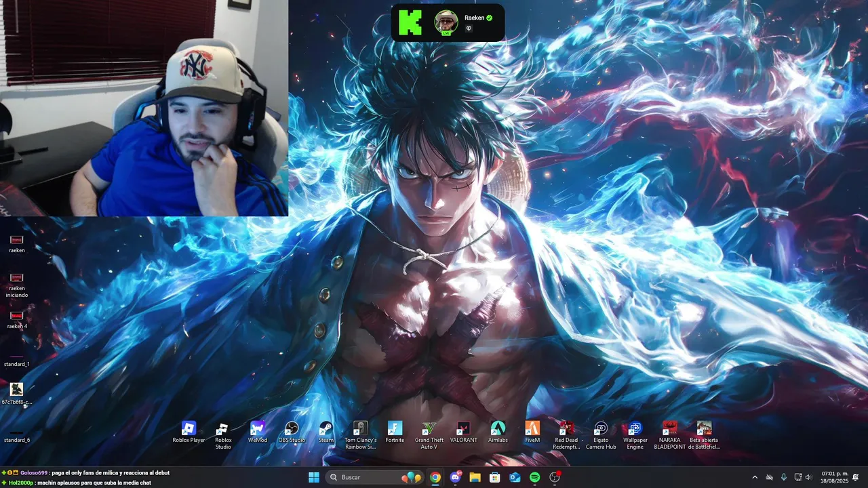Open Google Chrome from the taskbar
This screenshot has width=868, height=488.
click(435, 477)
